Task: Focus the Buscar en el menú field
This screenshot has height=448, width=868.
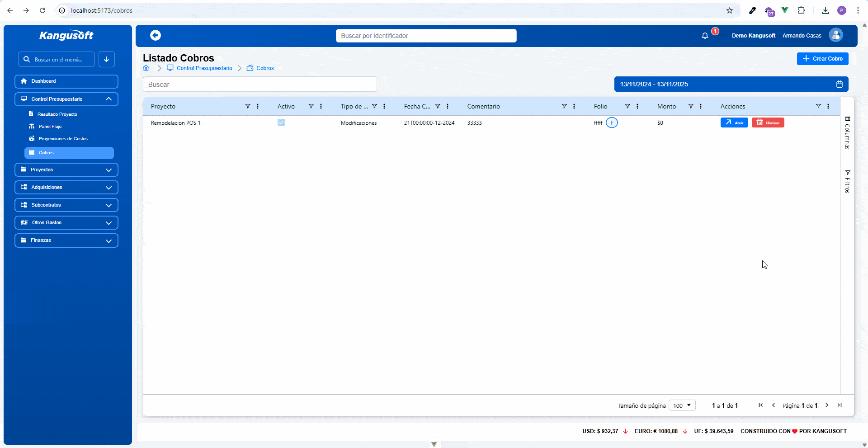Action: (x=57, y=59)
